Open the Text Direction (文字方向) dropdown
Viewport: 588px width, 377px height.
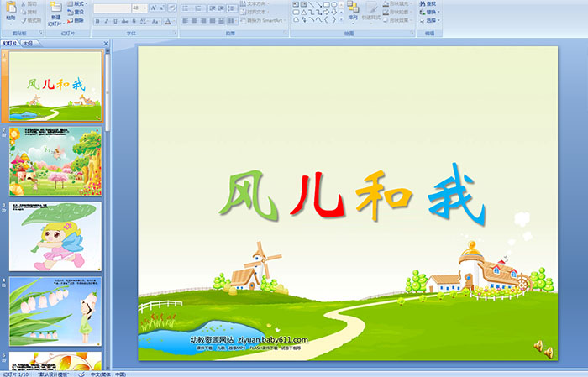(x=255, y=3)
